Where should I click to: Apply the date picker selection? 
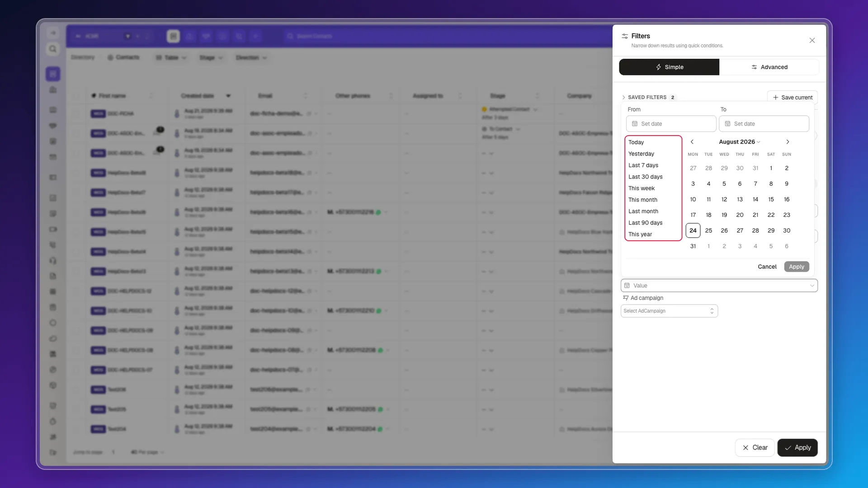click(x=797, y=267)
